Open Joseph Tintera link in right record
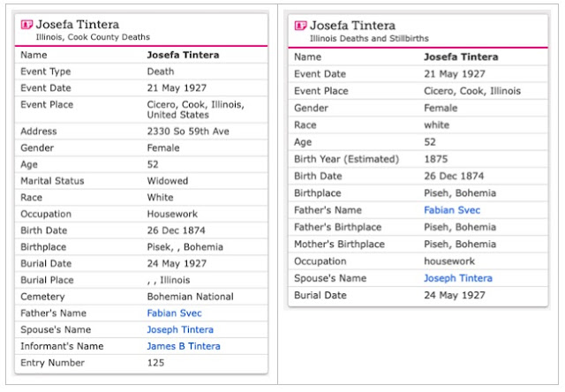 (457, 278)
